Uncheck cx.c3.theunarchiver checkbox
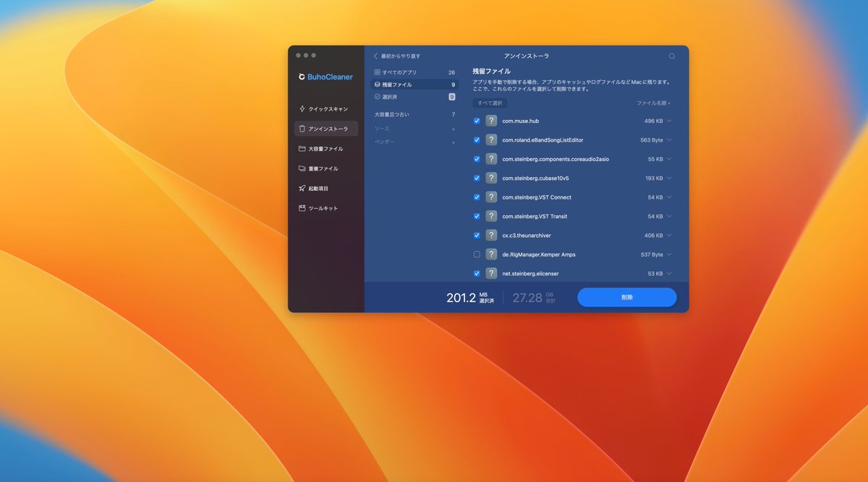Screen dimensions: 868x482 point(477,236)
